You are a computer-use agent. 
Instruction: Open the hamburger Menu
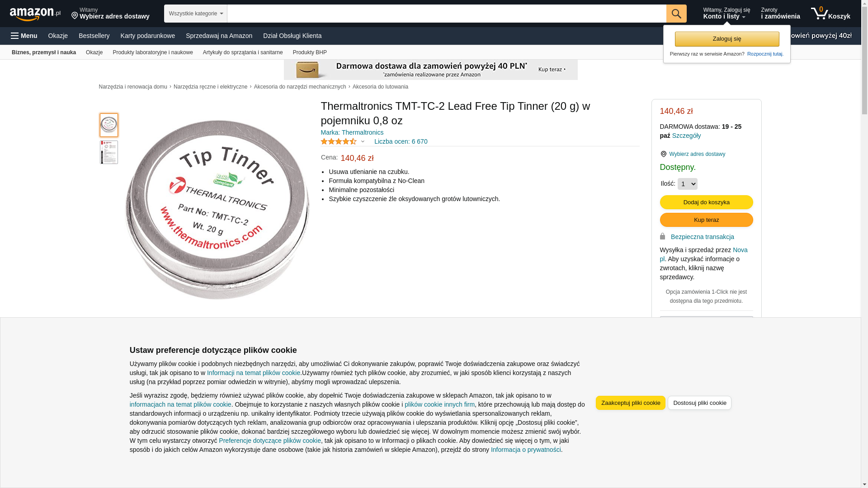24,36
